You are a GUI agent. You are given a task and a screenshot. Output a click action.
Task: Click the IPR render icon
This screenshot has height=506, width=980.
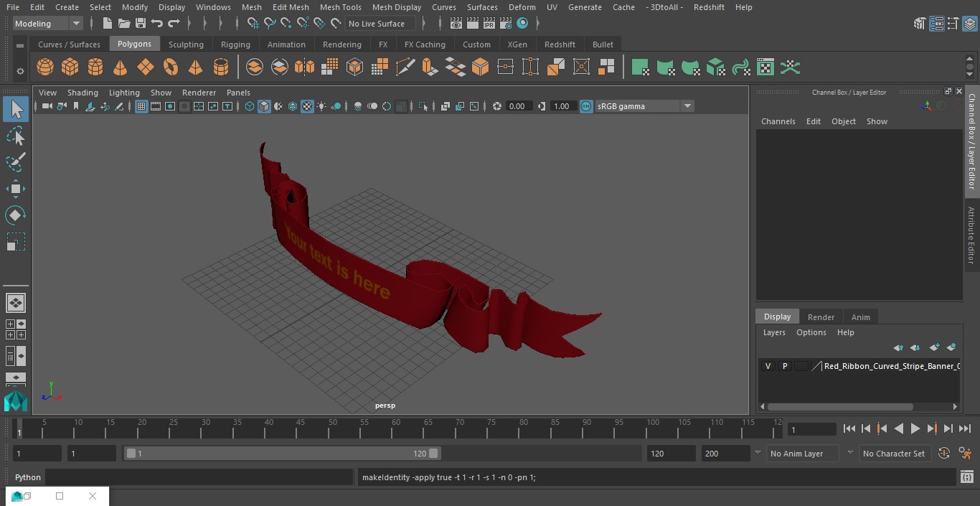[489, 24]
